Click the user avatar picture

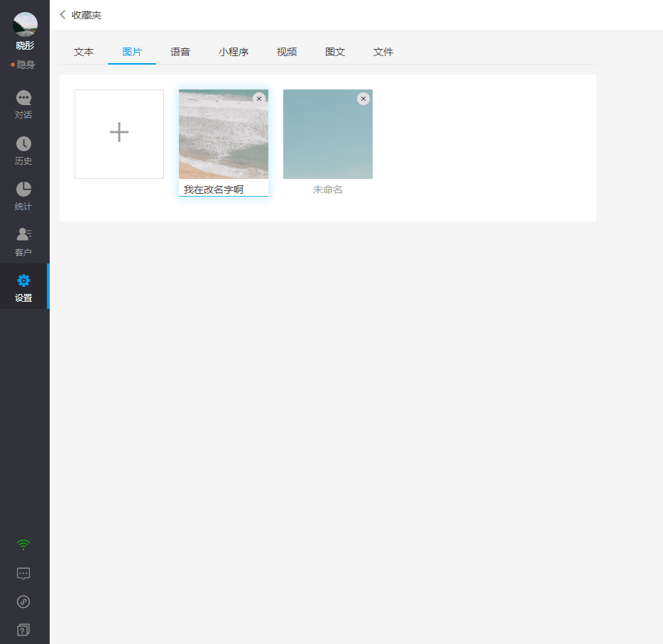(26, 25)
